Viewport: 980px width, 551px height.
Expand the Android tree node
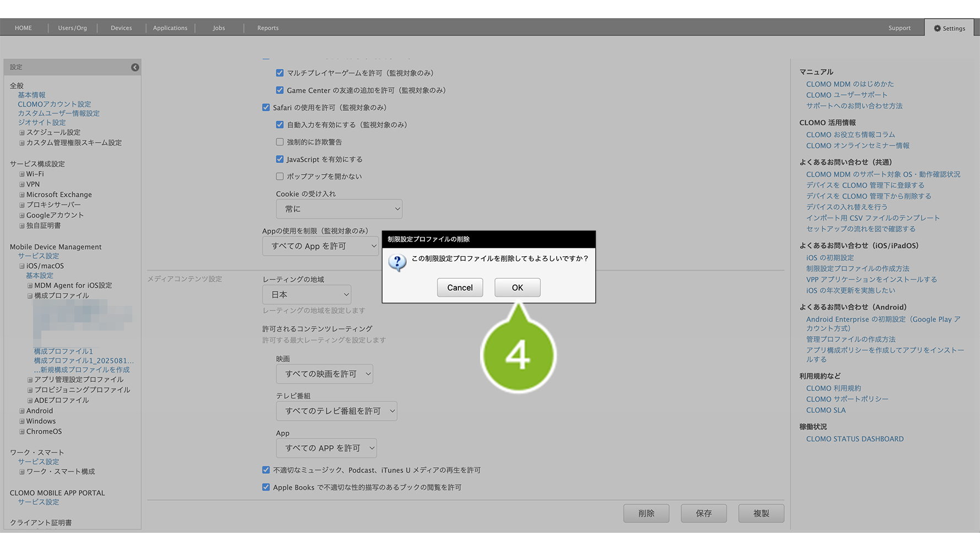(x=22, y=411)
